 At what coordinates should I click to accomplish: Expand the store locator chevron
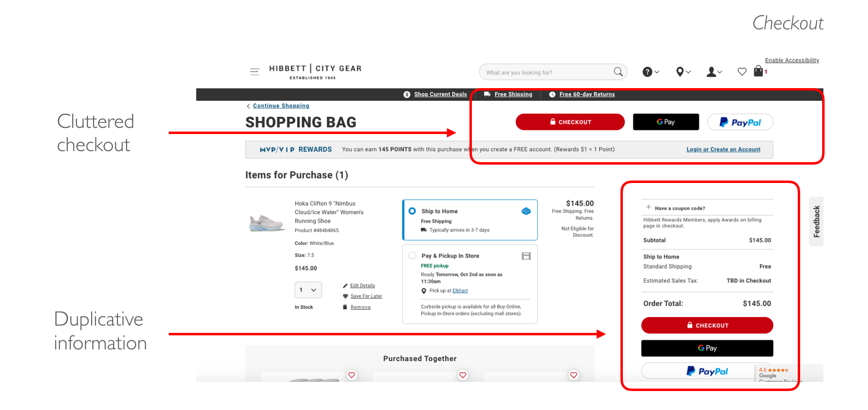[x=688, y=72]
